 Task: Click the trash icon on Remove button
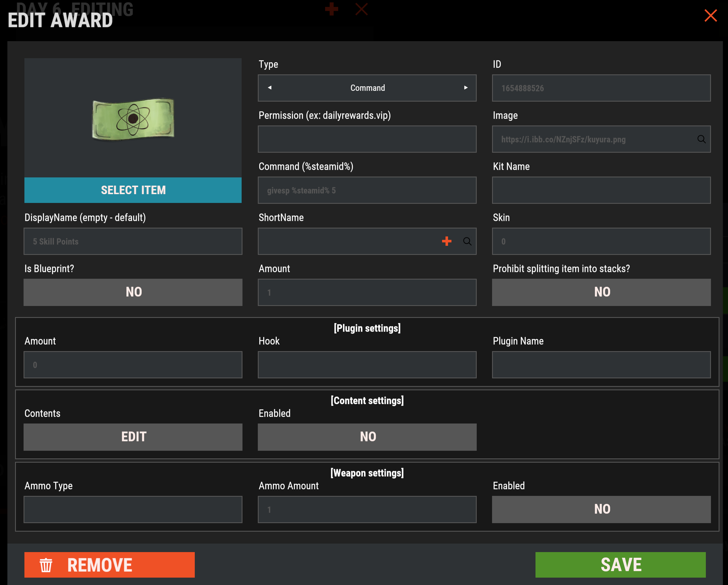coord(46,565)
